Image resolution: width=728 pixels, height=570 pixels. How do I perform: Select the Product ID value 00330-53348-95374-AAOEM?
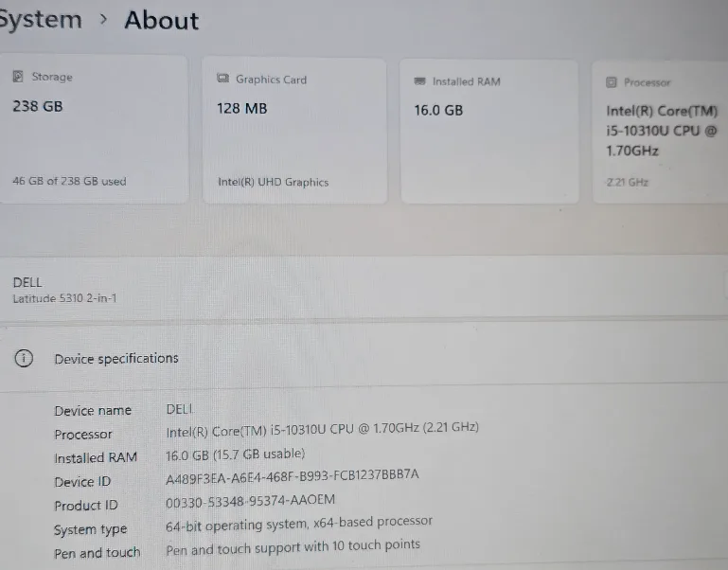pos(250,499)
